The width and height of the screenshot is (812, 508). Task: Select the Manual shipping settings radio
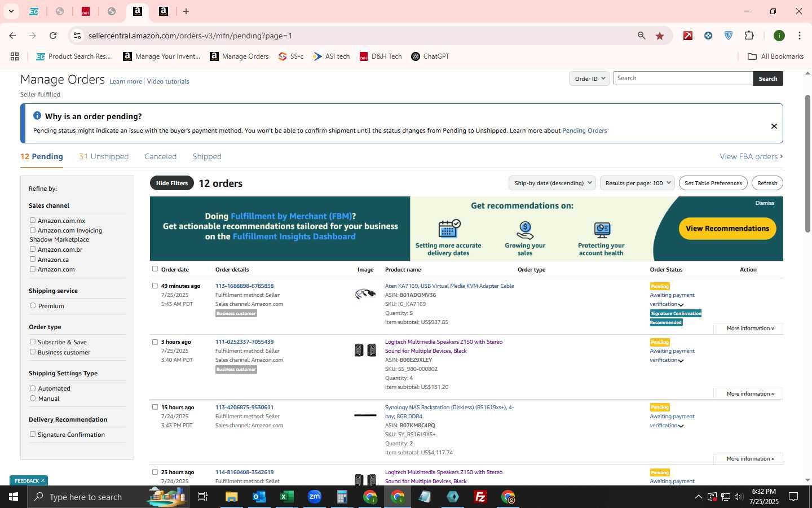[x=33, y=398]
